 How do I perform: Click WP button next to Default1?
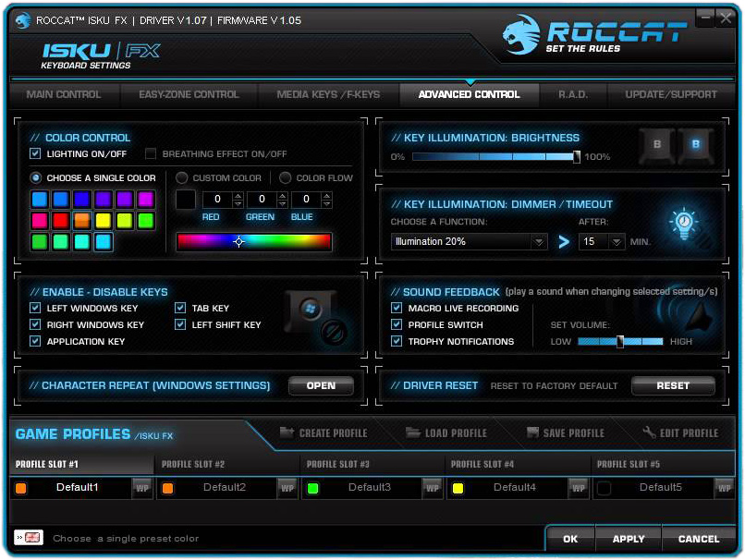coord(141,488)
